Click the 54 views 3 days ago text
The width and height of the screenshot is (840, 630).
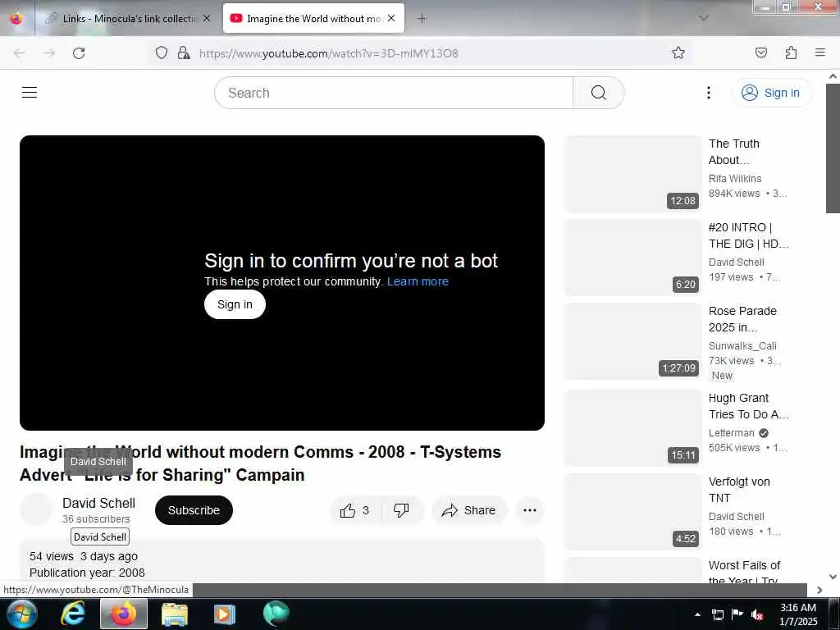click(84, 556)
